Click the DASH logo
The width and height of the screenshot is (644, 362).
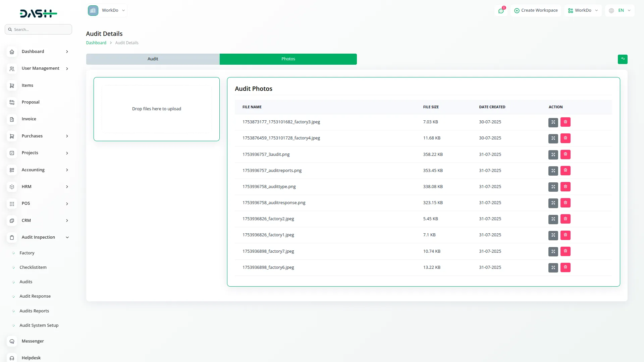pos(38,13)
